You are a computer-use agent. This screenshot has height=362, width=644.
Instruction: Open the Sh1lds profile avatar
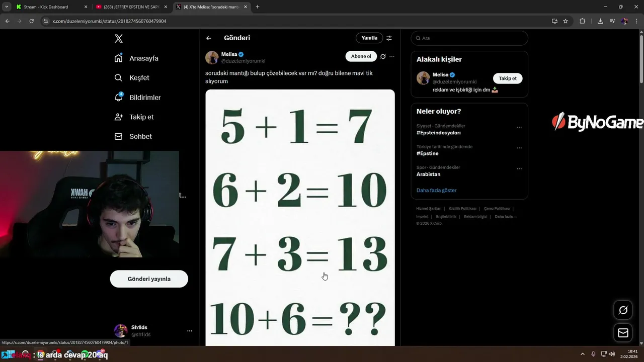tap(121, 331)
